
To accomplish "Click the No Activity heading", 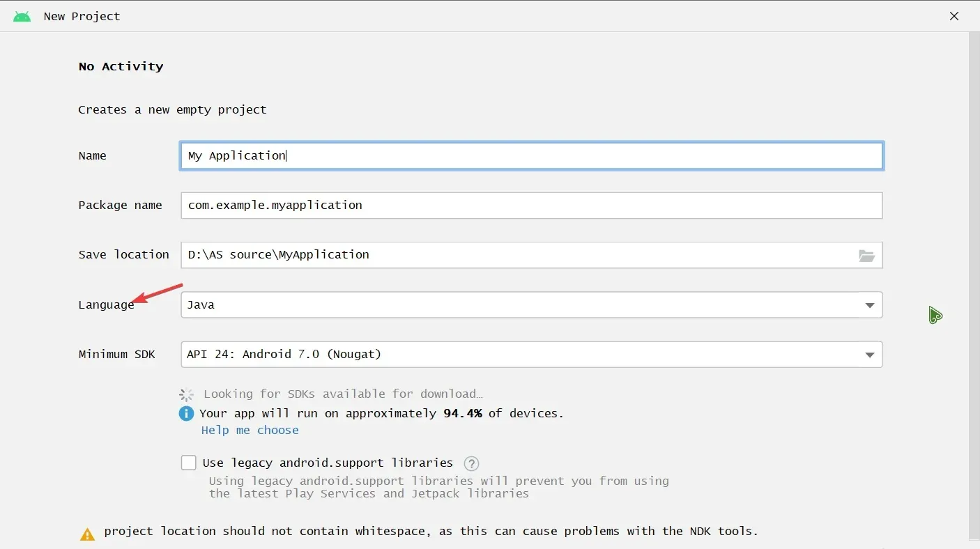I will point(121,66).
